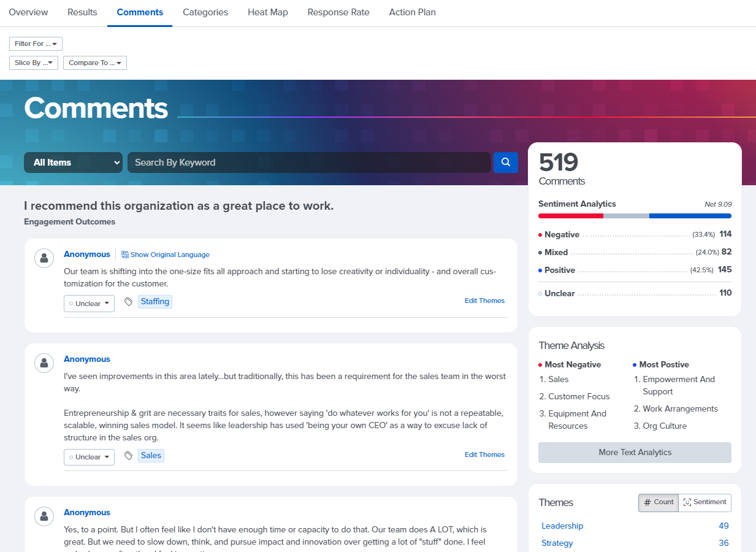The width and height of the screenshot is (756, 552).
Task: Click the More Text Analytics button
Action: pyautogui.click(x=635, y=453)
